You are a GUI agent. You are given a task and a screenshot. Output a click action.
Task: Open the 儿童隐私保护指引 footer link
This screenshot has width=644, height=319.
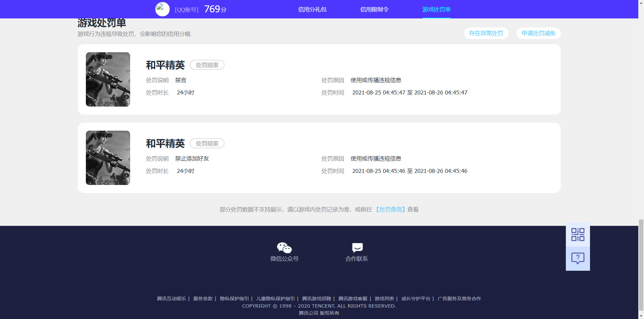(275, 299)
